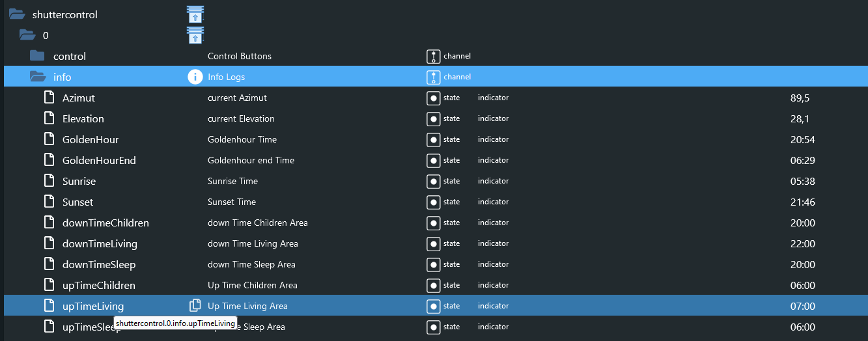The width and height of the screenshot is (868, 341).
Task: Collapse the instance 0 folder
Action: [x=27, y=35]
